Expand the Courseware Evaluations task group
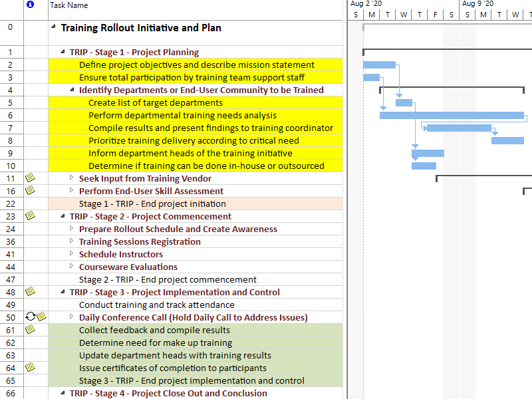The width and height of the screenshot is (532, 399). tap(71, 267)
